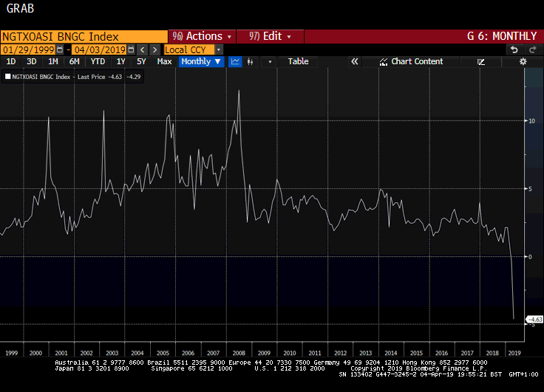Open the 97 Edit menu
Image resolution: width=544 pixels, height=392 pixels.
[270, 36]
